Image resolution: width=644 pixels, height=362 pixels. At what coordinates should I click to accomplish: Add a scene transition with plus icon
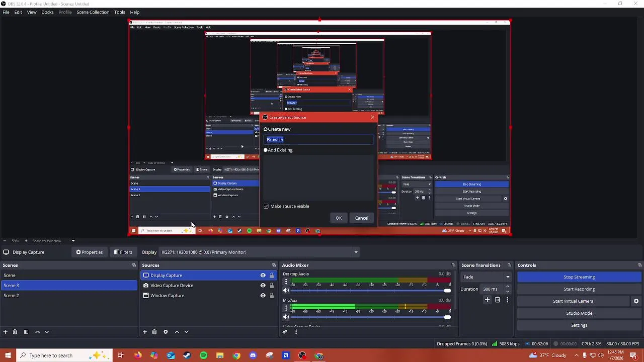pos(487,300)
